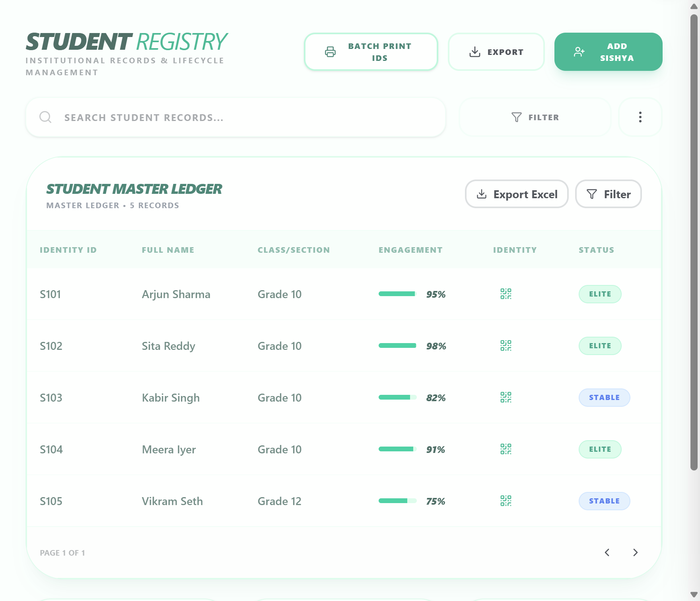Click the name Arjun Sharma
Image resolution: width=700 pixels, height=601 pixels.
point(176,294)
